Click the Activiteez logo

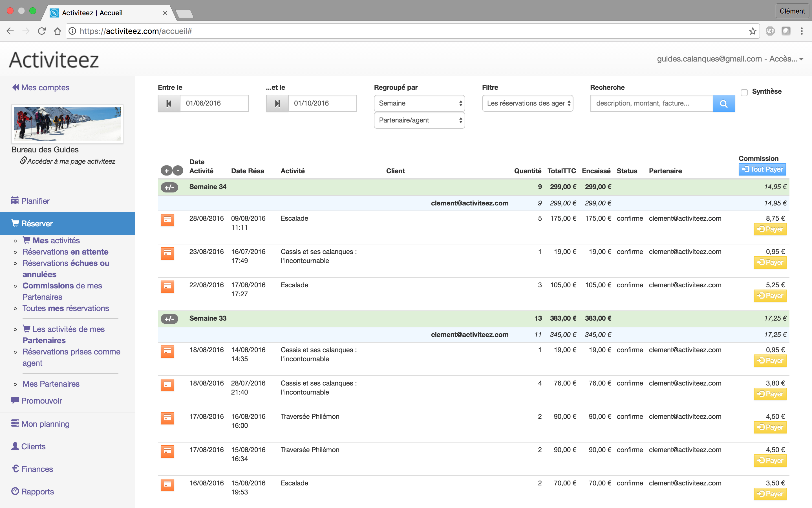click(54, 60)
